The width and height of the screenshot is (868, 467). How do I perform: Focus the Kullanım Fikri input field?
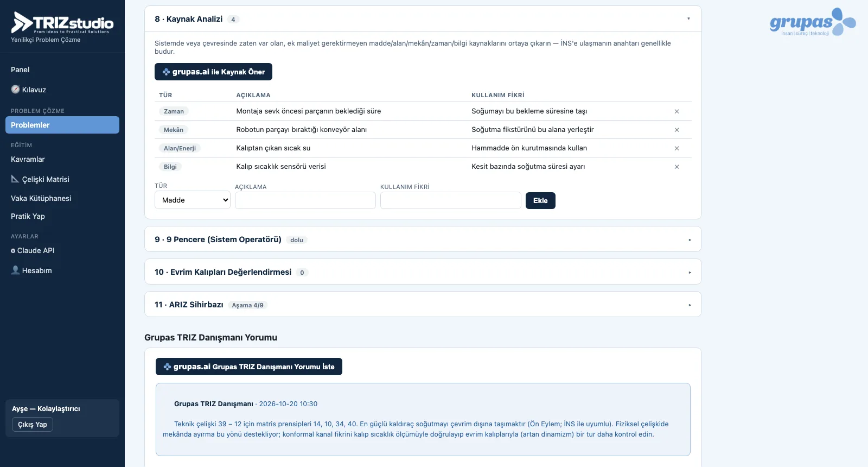tap(451, 200)
